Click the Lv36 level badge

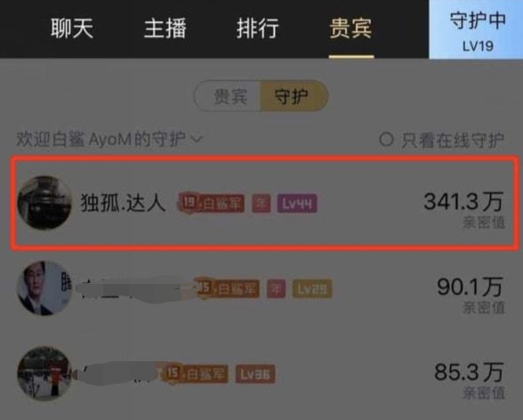255,375
